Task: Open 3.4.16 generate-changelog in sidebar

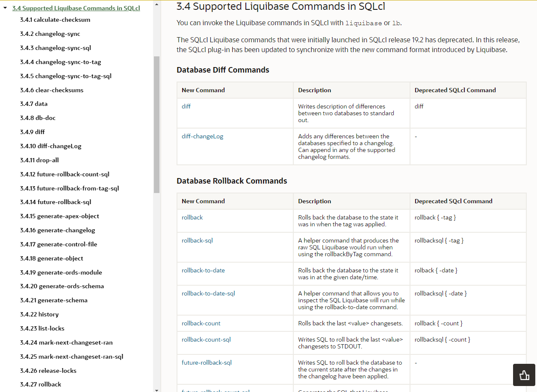Action: (x=58, y=230)
